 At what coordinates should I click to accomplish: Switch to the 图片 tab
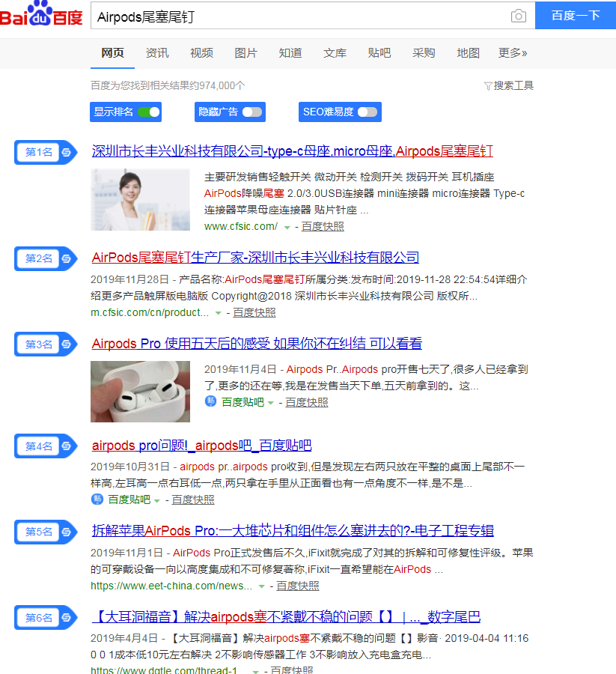tap(246, 53)
